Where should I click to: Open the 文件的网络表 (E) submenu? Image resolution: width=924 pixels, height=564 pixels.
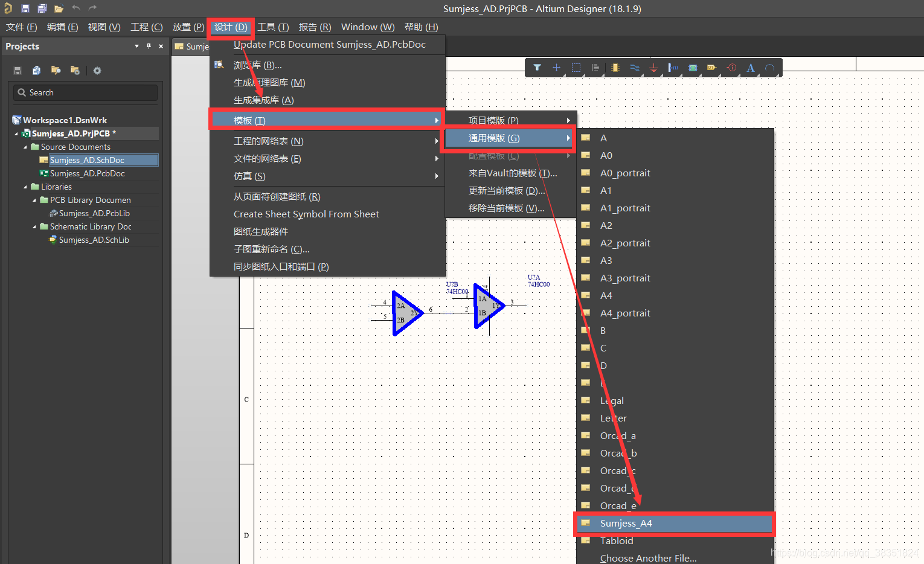point(327,159)
